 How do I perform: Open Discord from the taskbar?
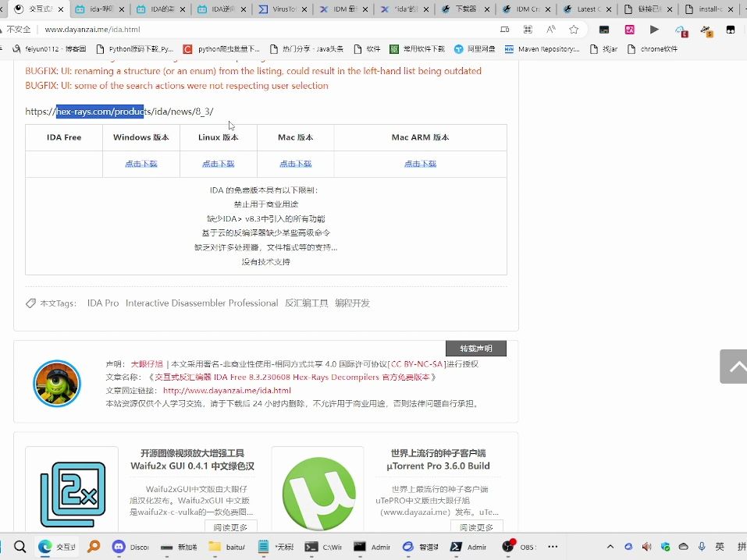point(118,547)
